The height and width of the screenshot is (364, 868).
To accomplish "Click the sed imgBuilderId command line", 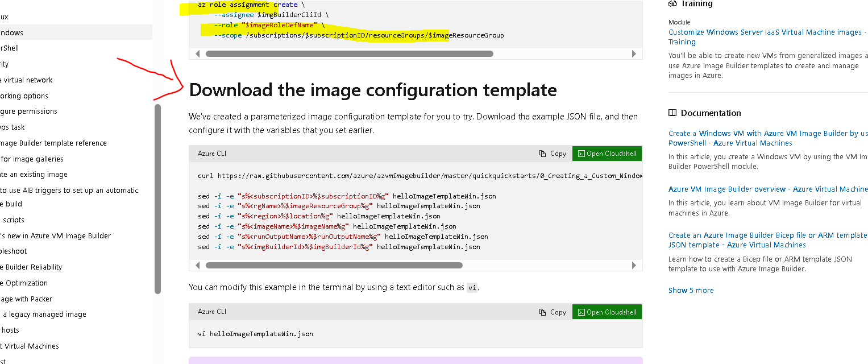I will click(x=339, y=247).
